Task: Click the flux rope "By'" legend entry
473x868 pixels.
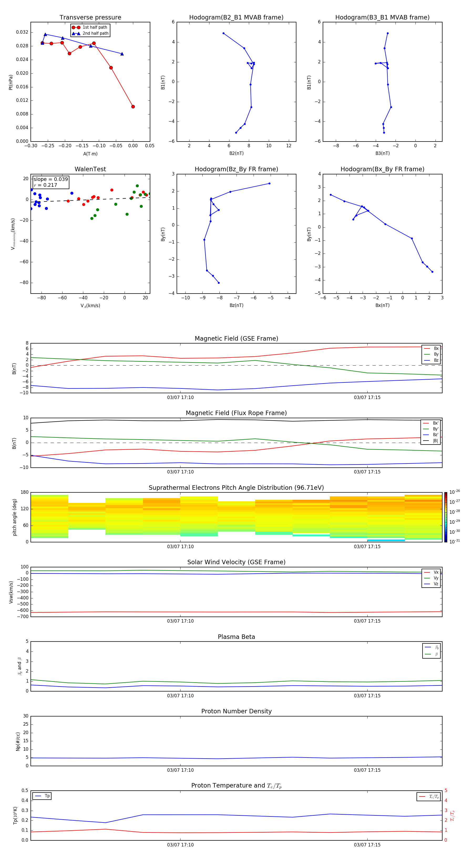Action: tap(431, 429)
